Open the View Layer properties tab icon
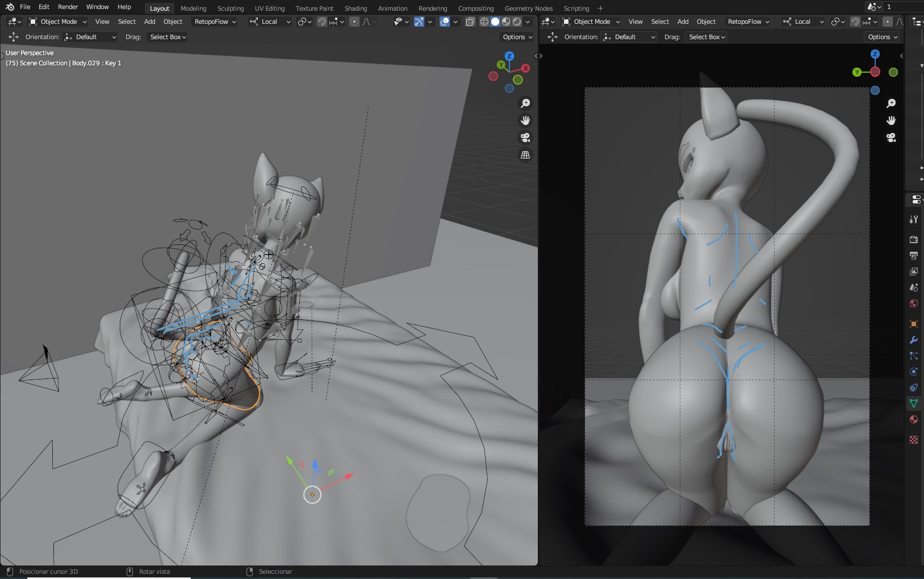 tap(914, 272)
